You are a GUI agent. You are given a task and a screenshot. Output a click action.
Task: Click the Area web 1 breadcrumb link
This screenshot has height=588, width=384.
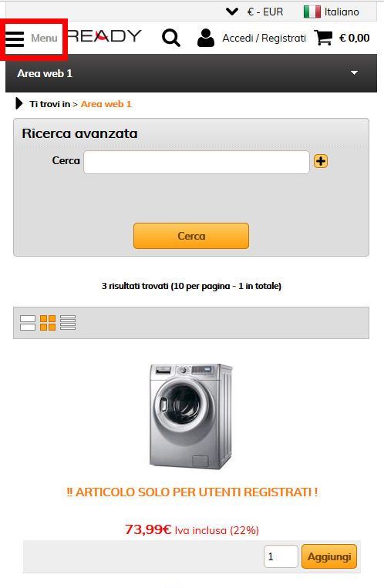tap(106, 104)
